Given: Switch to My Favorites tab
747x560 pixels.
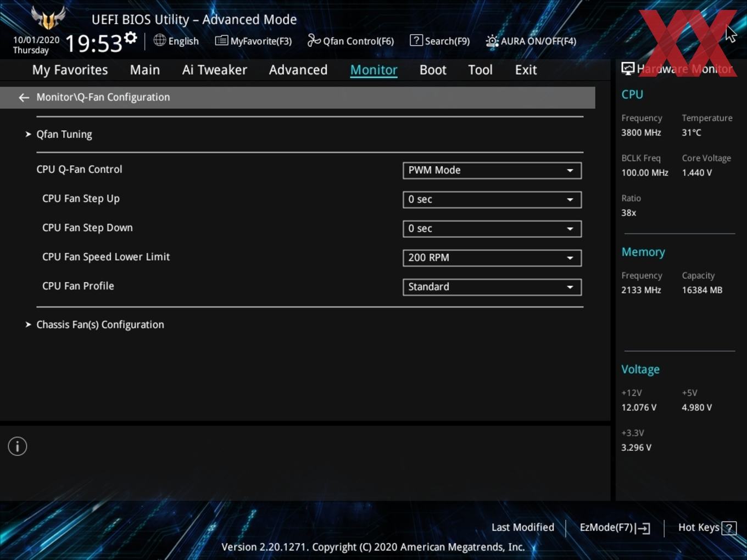Looking at the screenshot, I should coord(70,70).
